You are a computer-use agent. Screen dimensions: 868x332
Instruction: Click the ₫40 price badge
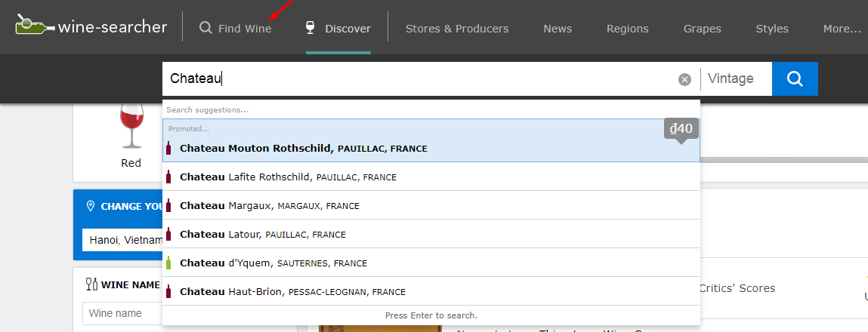coord(681,130)
